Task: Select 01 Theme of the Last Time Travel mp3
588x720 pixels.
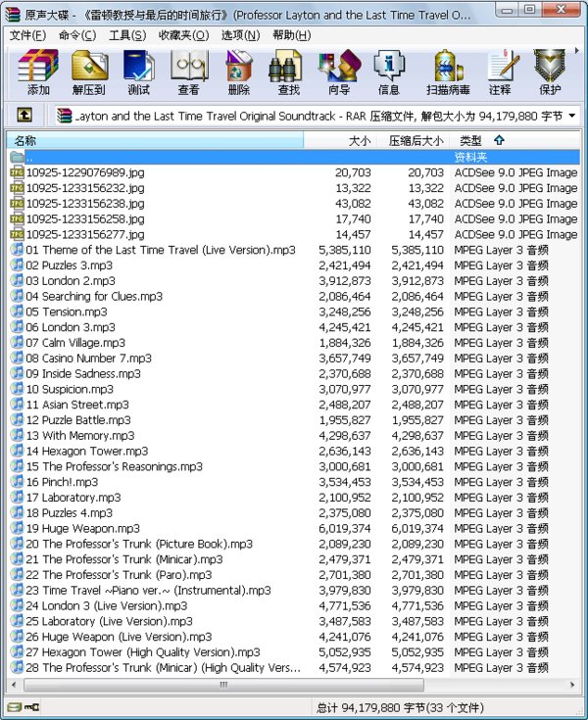Action: 294,250
